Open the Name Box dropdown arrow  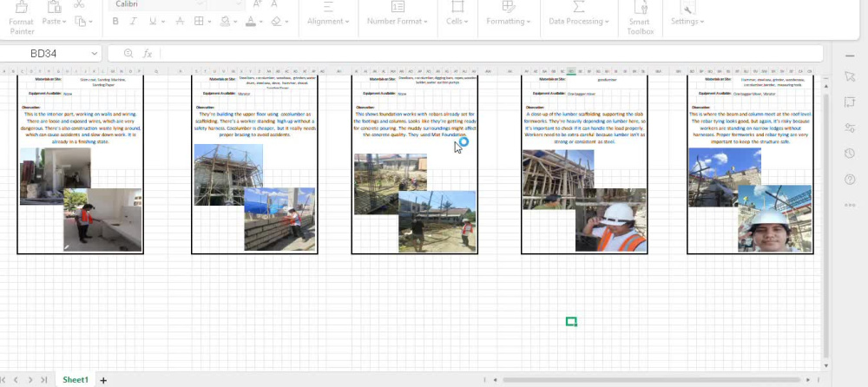pyautogui.click(x=94, y=54)
